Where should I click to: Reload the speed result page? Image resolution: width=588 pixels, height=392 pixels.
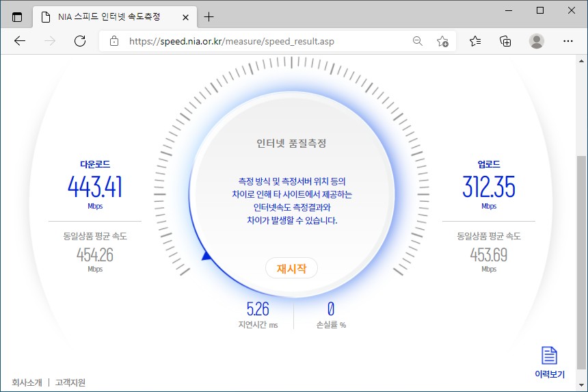(80, 41)
